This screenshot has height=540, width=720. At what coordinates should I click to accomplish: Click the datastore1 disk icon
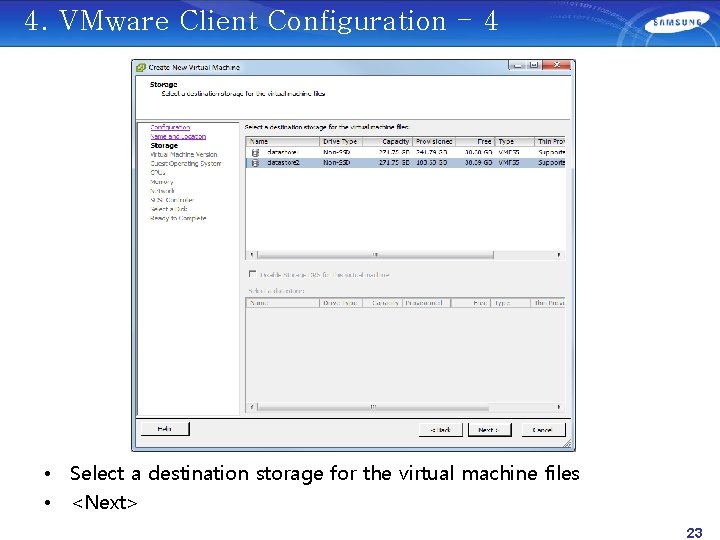[x=255, y=152]
